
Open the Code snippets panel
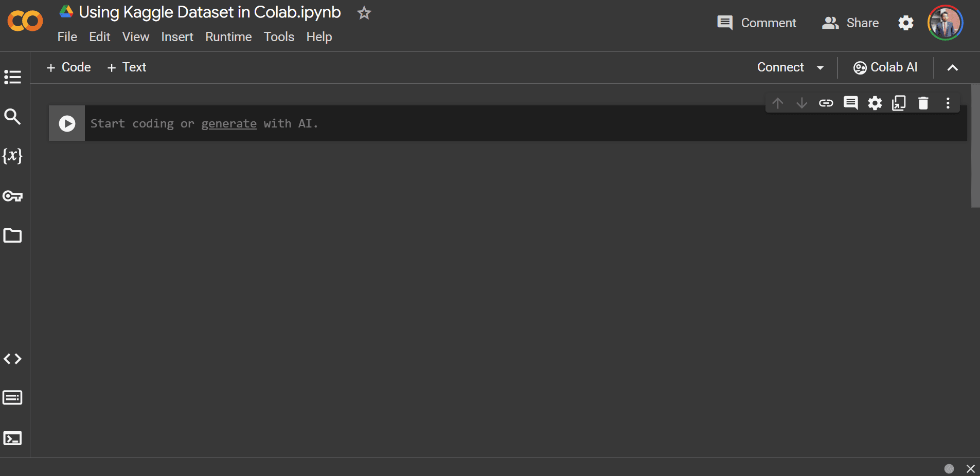point(12,359)
